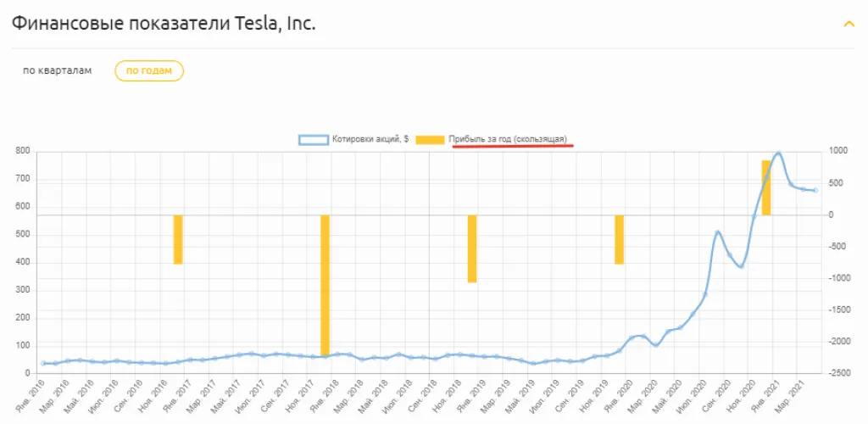Click the yellow profit bar near Jan 2019
This screenshot has width=868, height=424.
click(472, 248)
